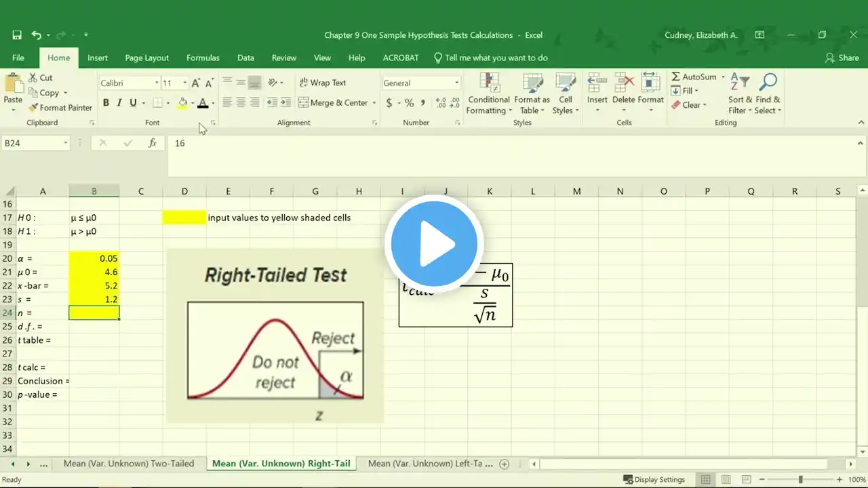Expand the Name Box dropdown
This screenshot has height=488, width=868.
(66, 143)
